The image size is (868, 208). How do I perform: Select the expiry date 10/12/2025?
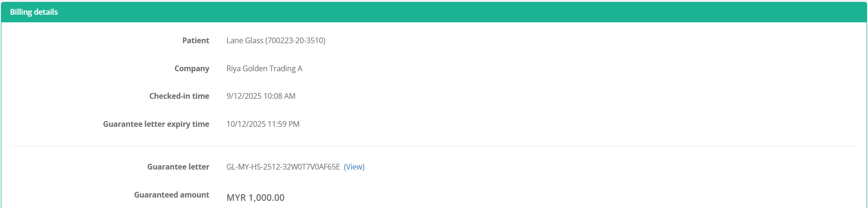246,124
